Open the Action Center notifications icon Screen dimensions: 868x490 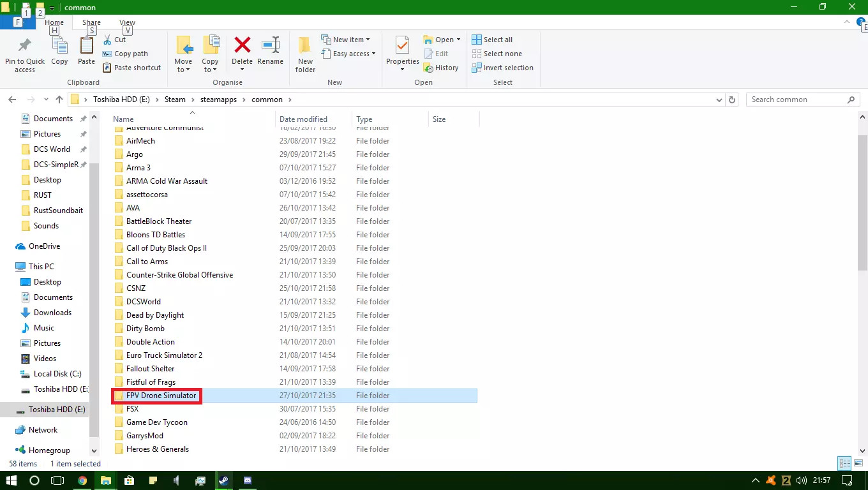tap(847, 480)
